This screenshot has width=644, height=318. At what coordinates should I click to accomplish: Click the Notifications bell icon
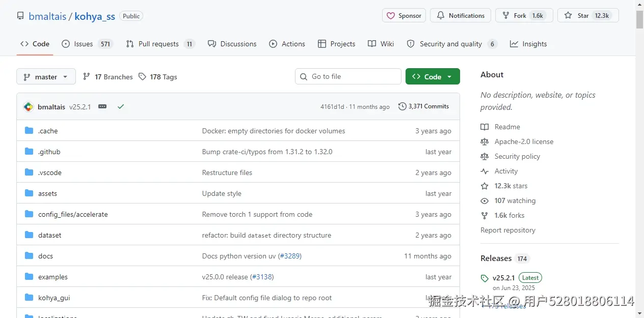tap(441, 16)
